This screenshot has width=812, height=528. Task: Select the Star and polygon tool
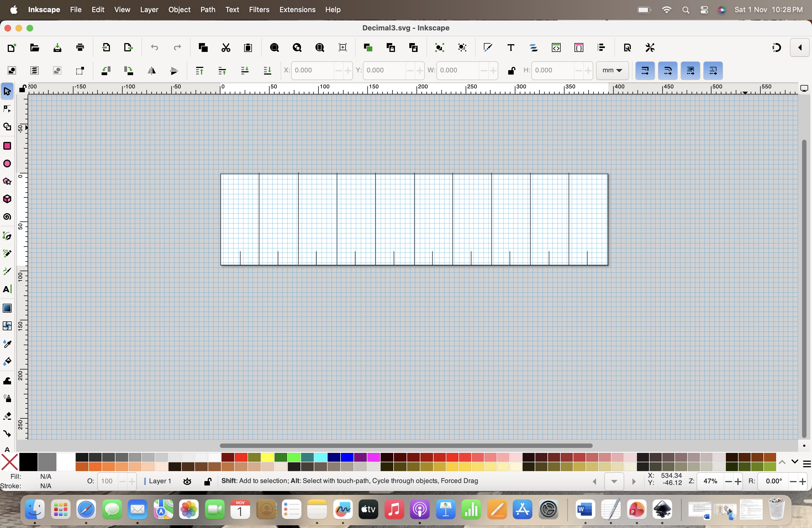7,181
